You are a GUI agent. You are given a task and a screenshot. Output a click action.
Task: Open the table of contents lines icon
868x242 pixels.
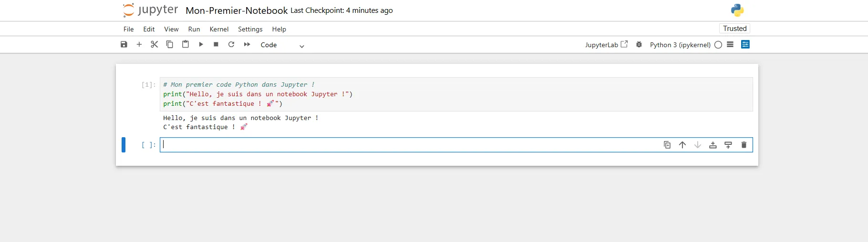pyautogui.click(x=730, y=44)
